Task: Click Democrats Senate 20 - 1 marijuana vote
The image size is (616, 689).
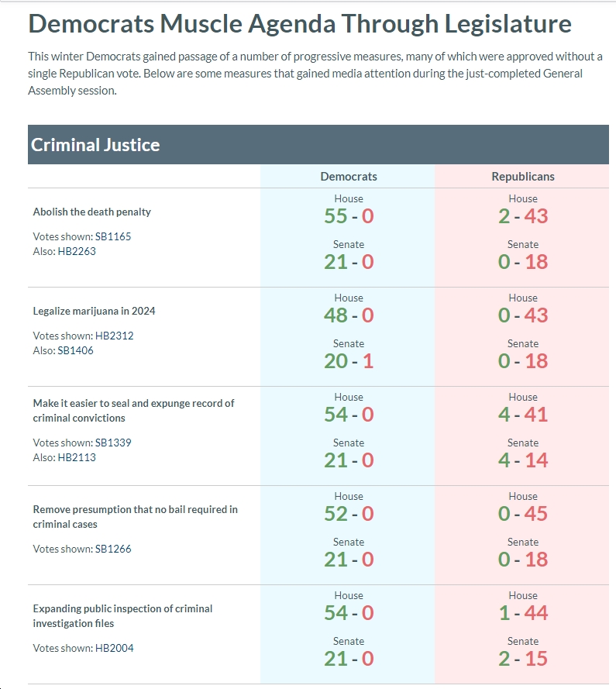Action: (x=349, y=360)
